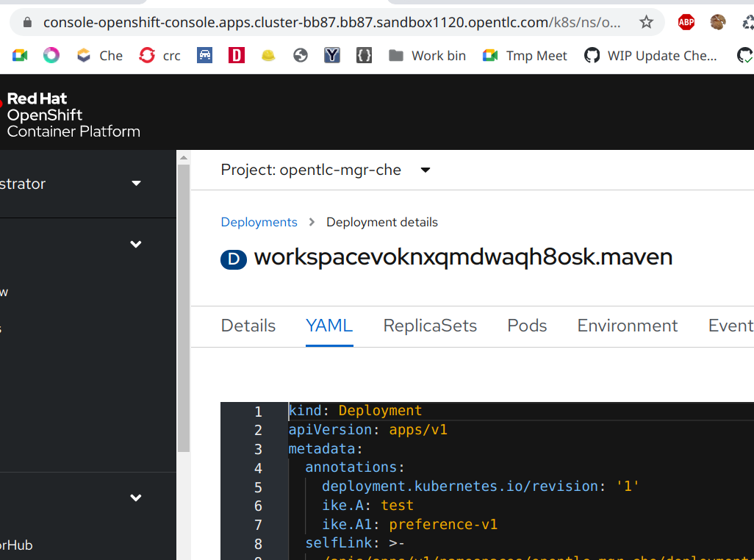The width and height of the screenshot is (754, 560).
Task: Open the Environment tab
Action: tap(628, 326)
